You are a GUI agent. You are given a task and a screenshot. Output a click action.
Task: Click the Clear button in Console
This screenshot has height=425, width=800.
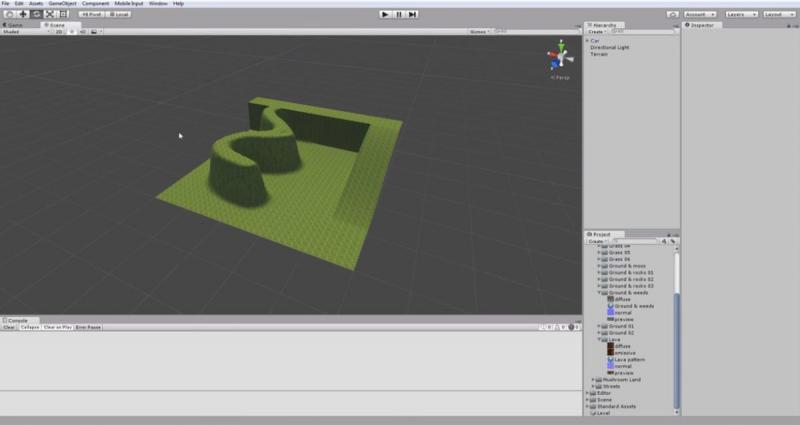[x=9, y=327]
